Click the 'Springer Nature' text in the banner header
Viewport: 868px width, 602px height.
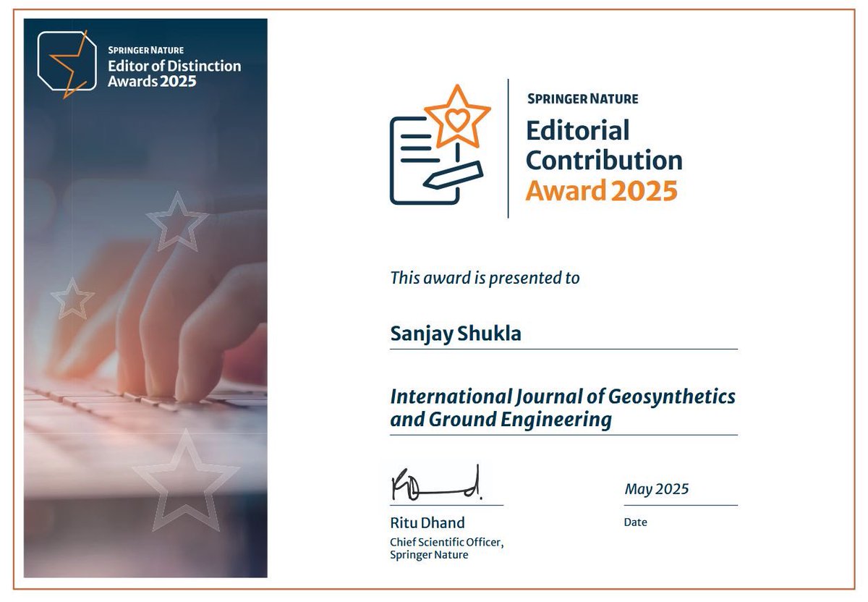point(145,51)
